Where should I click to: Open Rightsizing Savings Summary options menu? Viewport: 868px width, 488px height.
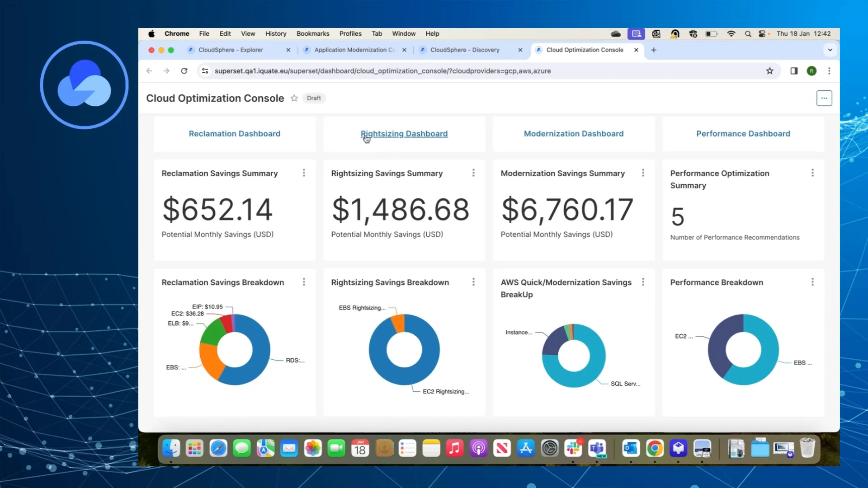point(473,173)
